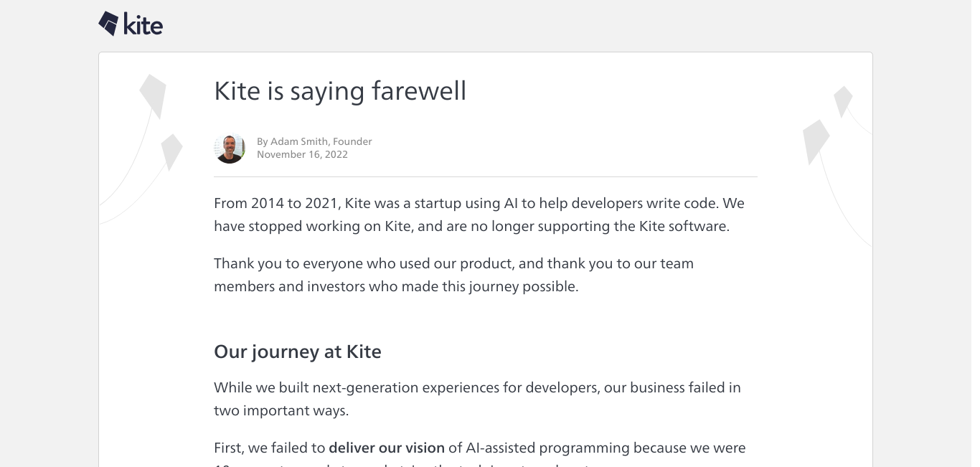Click the "By Adam Smith, Founder" byline
This screenshot has height=467, width=980.
point(314,141)
